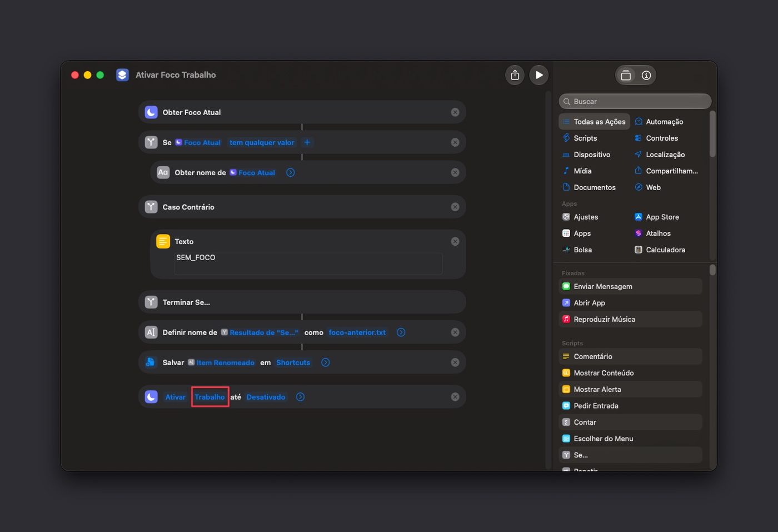The height and width of the screenshot is (532, 778).
Task: Click the Buscar search field
Action: (635, 101)
